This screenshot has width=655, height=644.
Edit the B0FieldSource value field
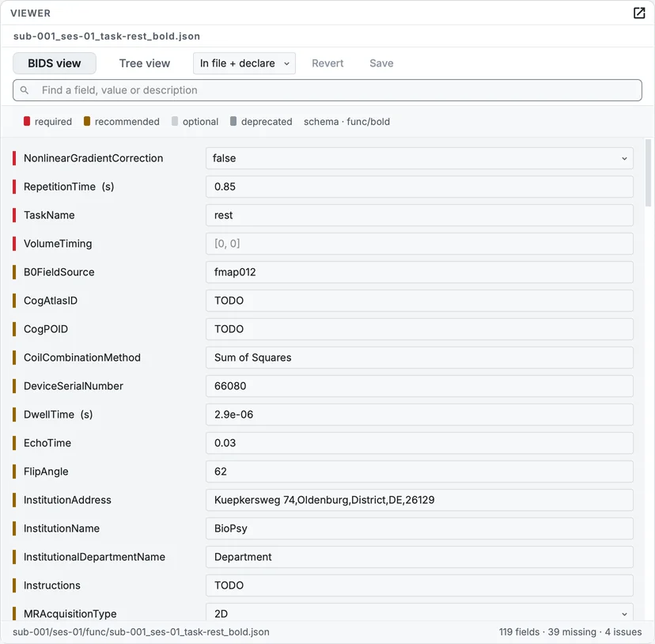click(419, 272)
